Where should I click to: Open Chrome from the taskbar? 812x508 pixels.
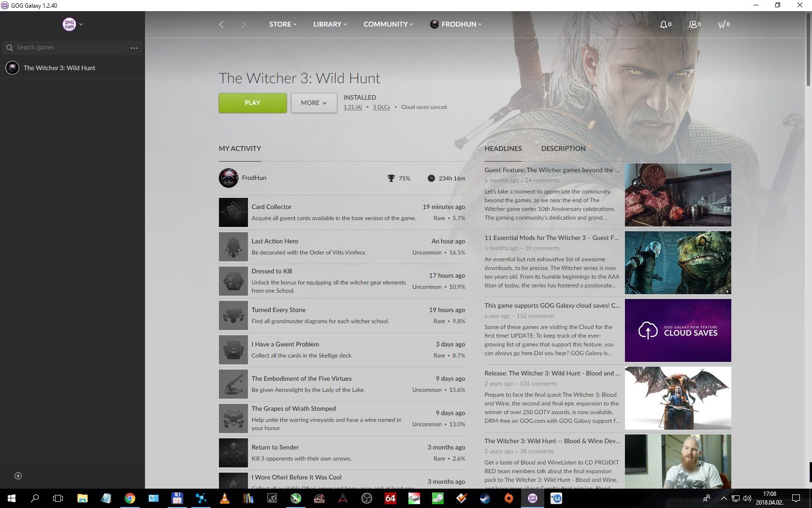click(130, 498)
